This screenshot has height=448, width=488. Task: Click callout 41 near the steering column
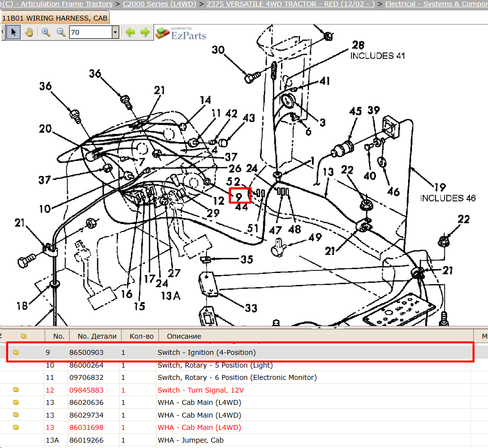click(x=325, y=81)
